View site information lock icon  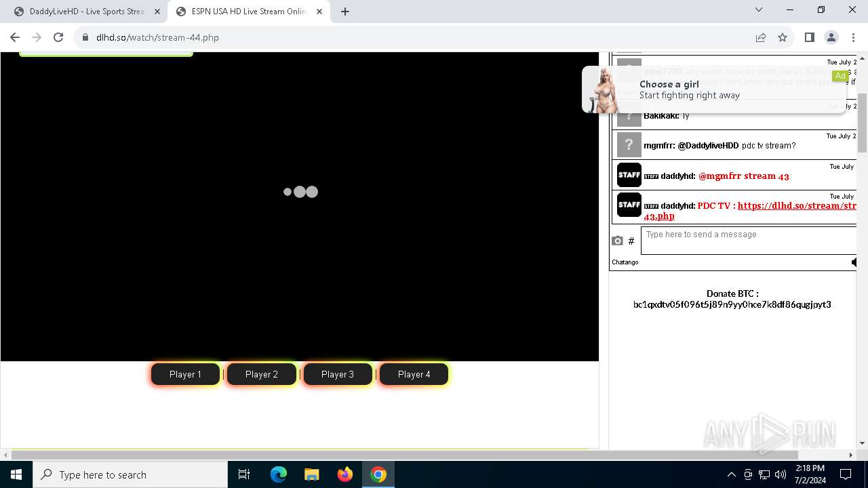pos(85,37)
